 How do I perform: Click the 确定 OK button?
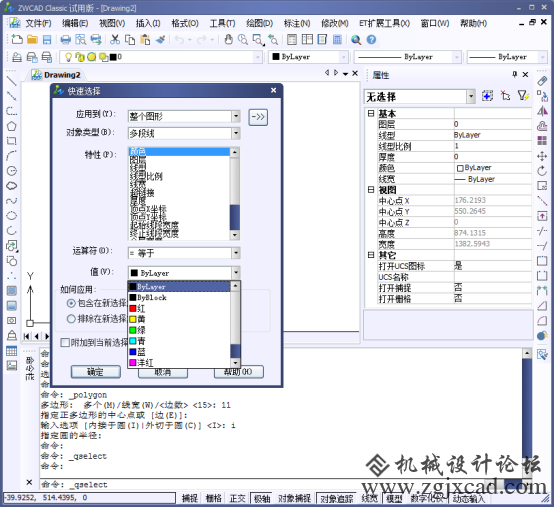(95, 372)
